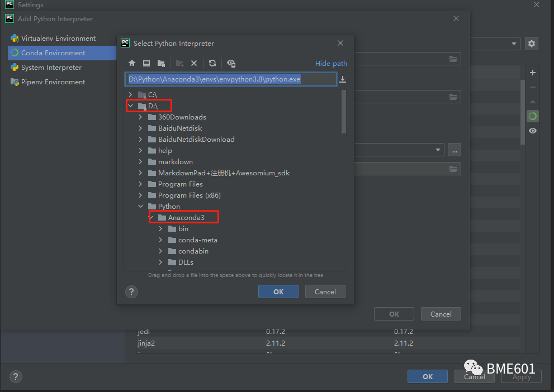This screenshot has height=392, width=554.
Task: Expand the C:\ drive node
Action: (x=130, y=94)
